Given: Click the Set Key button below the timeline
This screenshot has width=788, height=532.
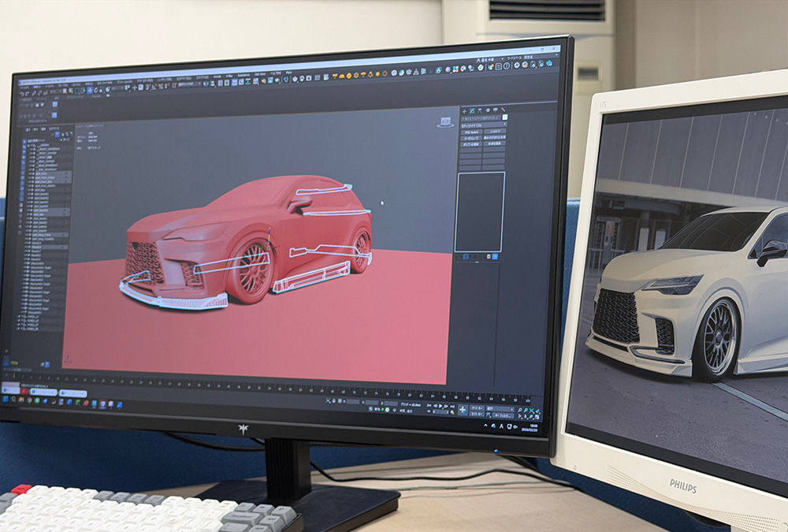Looking at the screenshot, I should click(x=476, y=414).
